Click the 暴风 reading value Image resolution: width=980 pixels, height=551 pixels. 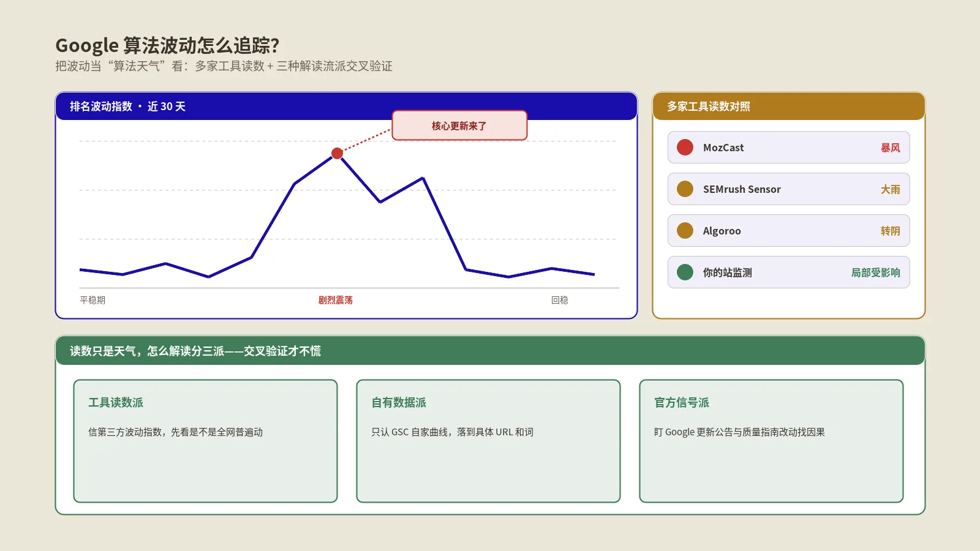[x=891, y=148]
